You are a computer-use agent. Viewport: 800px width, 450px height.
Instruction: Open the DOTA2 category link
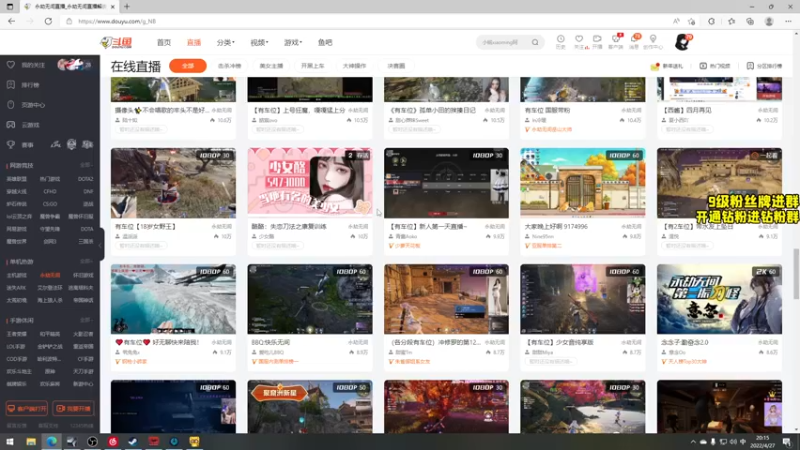[85, 179]
